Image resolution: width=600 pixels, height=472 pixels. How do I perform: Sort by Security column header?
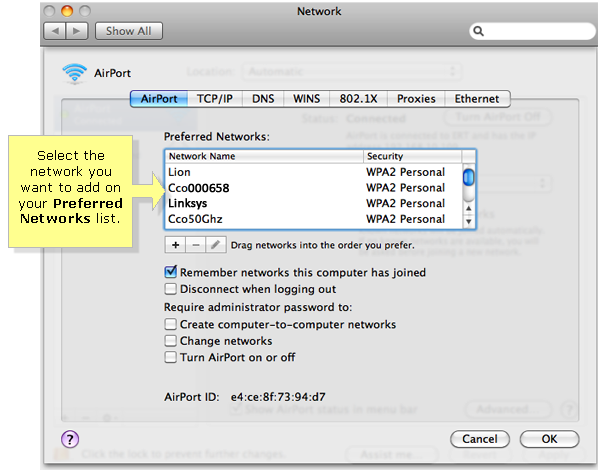pos(412,156)
